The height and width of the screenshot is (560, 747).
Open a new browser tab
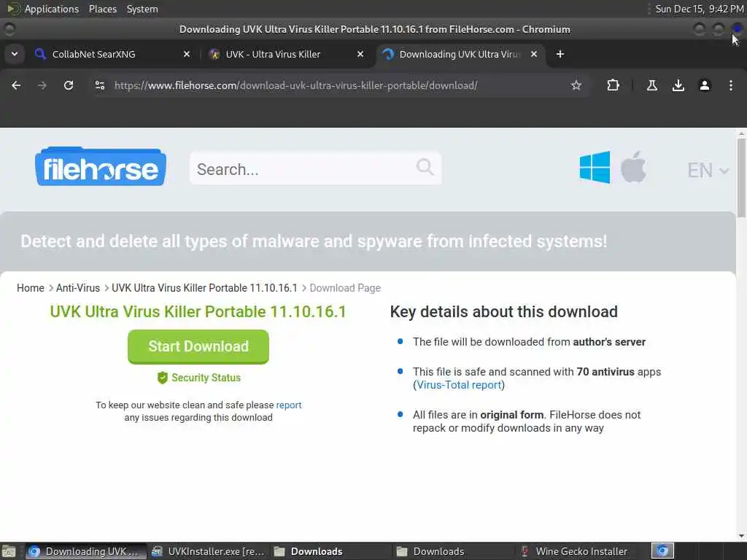click(x=560, y=54)
